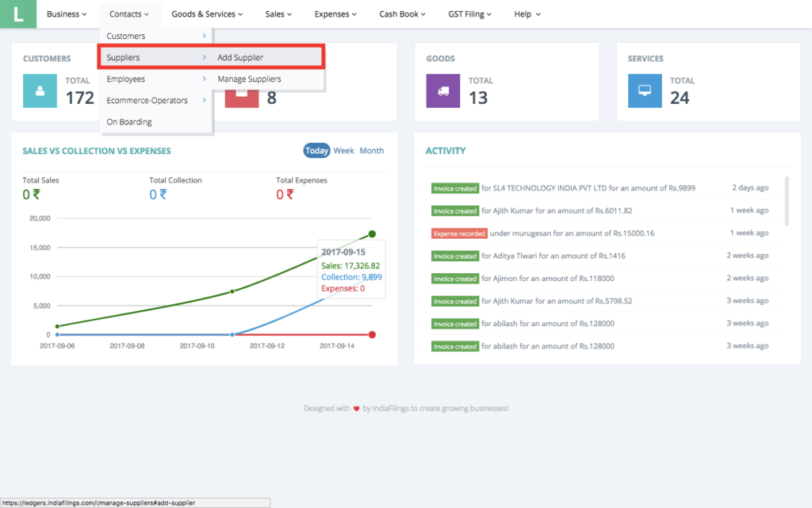Expand the Customers submenu entry

coord(155,37)
